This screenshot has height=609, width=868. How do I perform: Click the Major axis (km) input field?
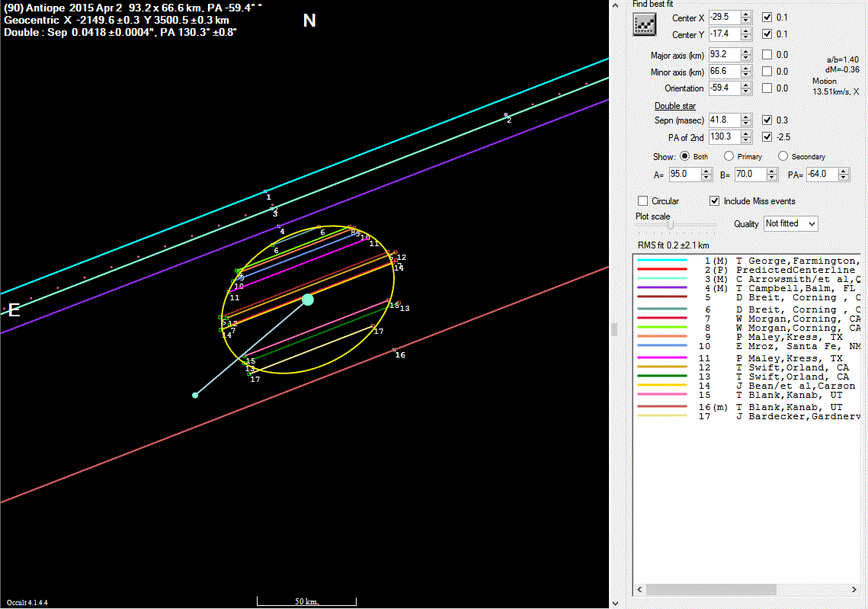coord(725,54)
